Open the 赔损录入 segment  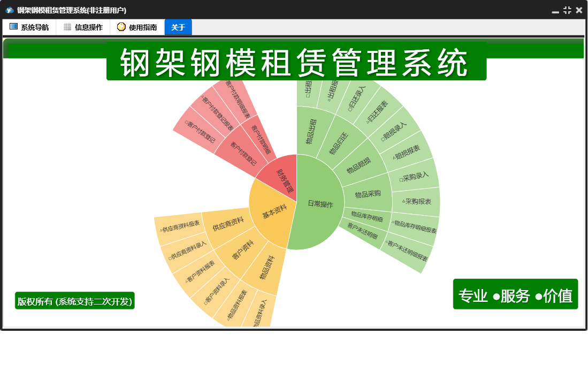tap(394, 131)
